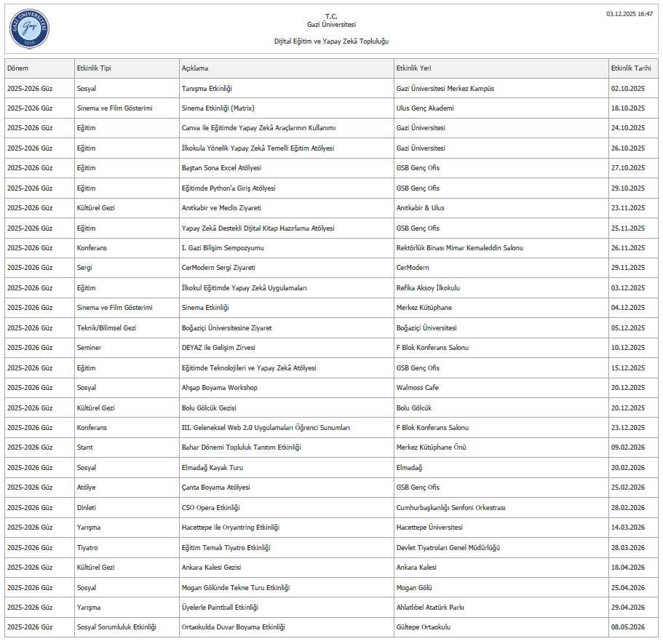Click the Açıklama column header
The image size is (663, 644).
coord(195,68)
